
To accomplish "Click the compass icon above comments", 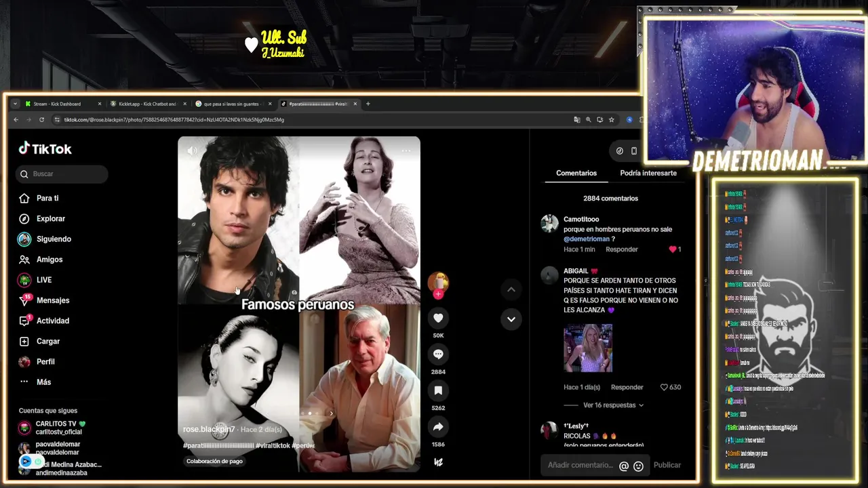I will tap(619, 151).
